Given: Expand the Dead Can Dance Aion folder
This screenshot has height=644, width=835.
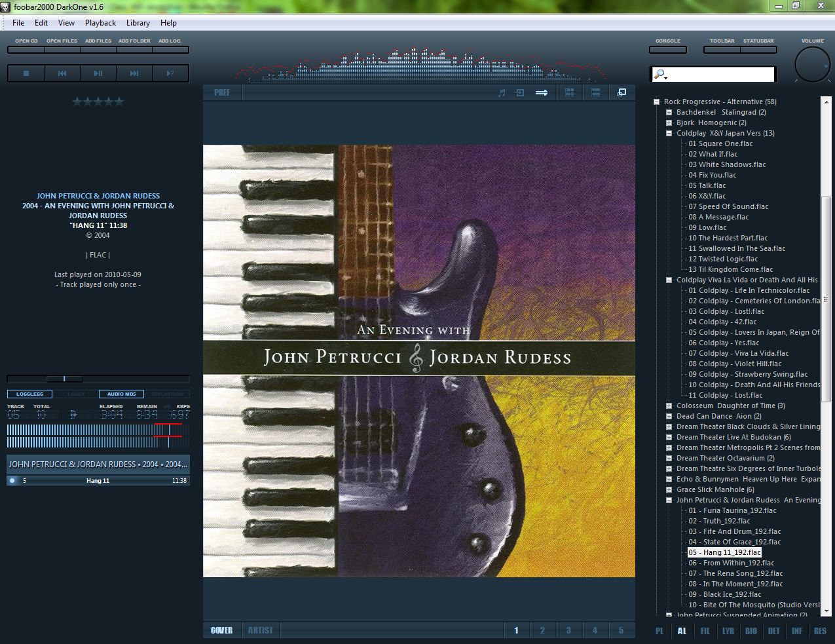Looking at the screenshot, I should click(x=669, y=416).
